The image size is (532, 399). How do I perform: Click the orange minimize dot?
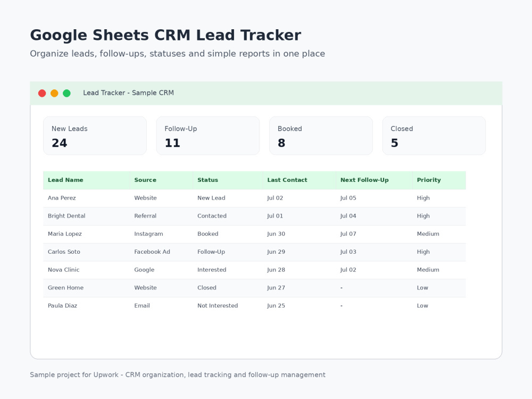pyautogui.click(x=54, y=93)
